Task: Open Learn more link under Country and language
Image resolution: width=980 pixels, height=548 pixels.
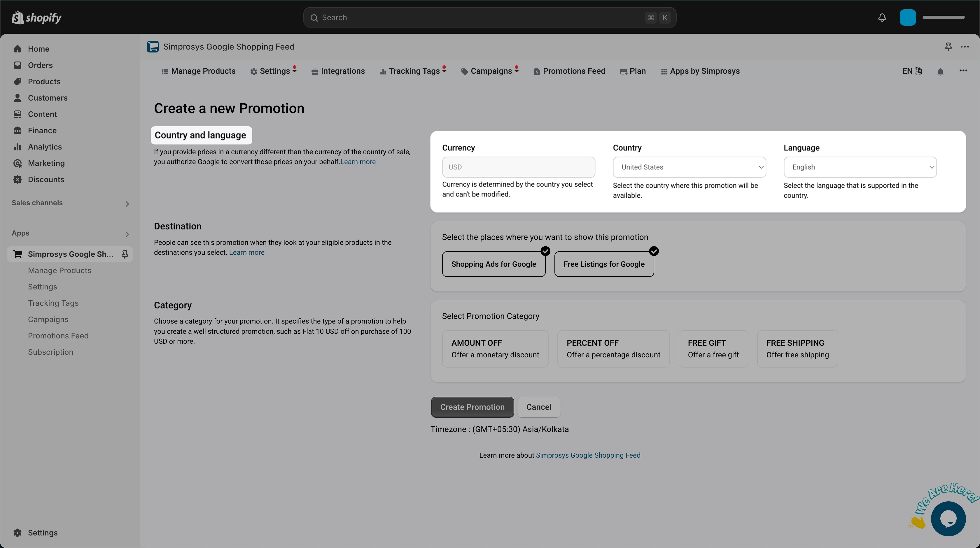Action: click(358, 162)
